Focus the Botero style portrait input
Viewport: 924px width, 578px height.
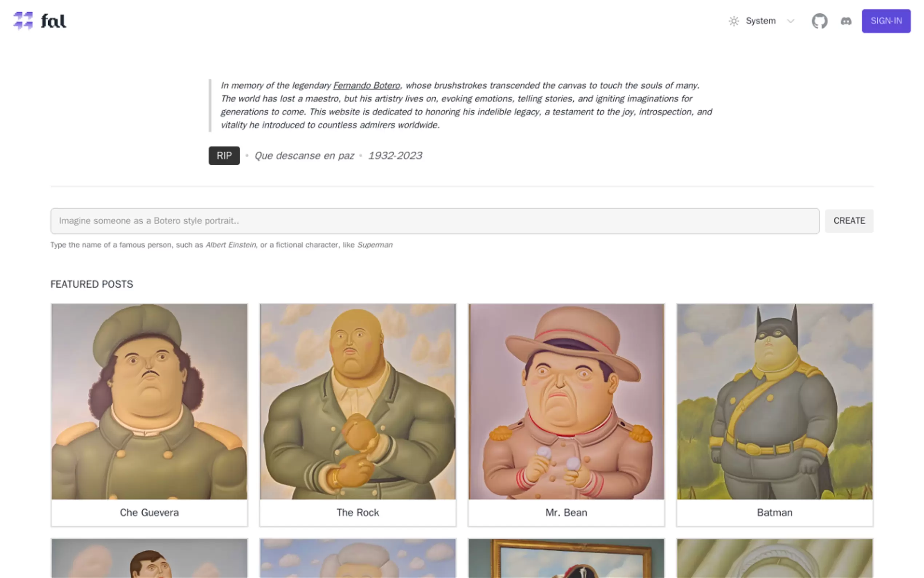tap(435, 221)
